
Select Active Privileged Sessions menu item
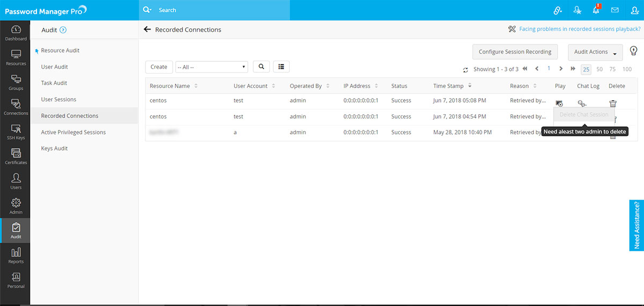(74, 132)
